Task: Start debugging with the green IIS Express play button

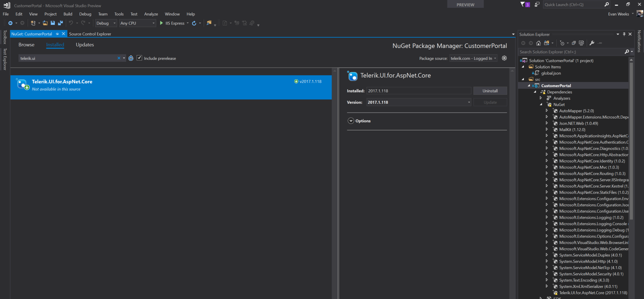Action: tap(162, 23)
